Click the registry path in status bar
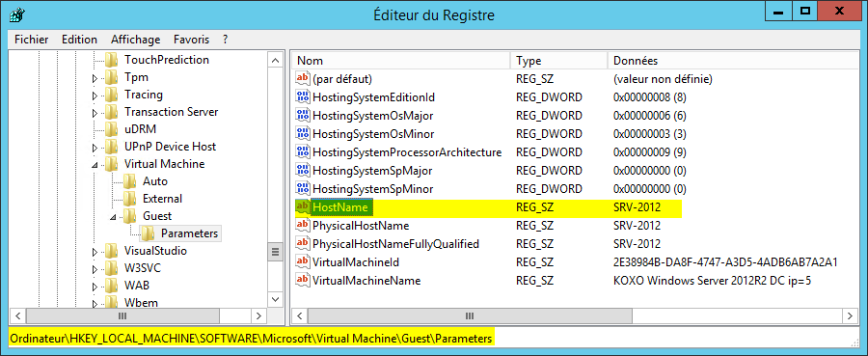This screenshot has height=356, width=868. point(251,338)
